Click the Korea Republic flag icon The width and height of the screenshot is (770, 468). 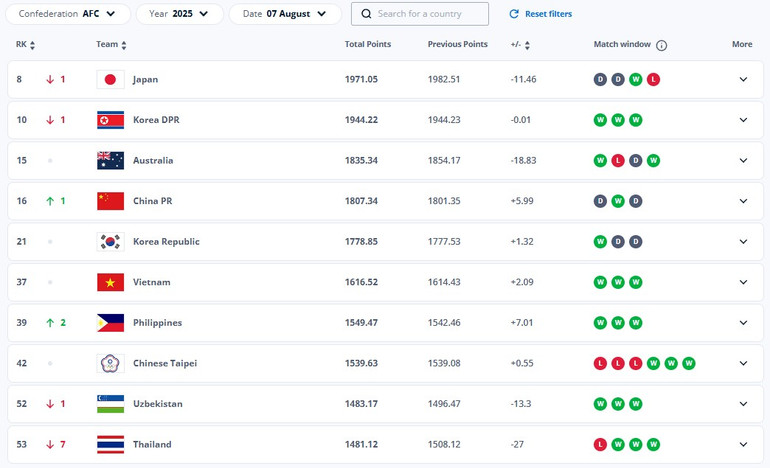click(110, 241)
